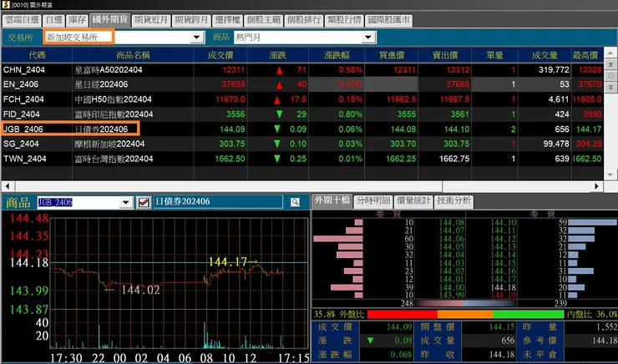The height and width of the screenshot is (364, 618).
Task: Sort by the 單量 column header
Action: coord(494,55)
